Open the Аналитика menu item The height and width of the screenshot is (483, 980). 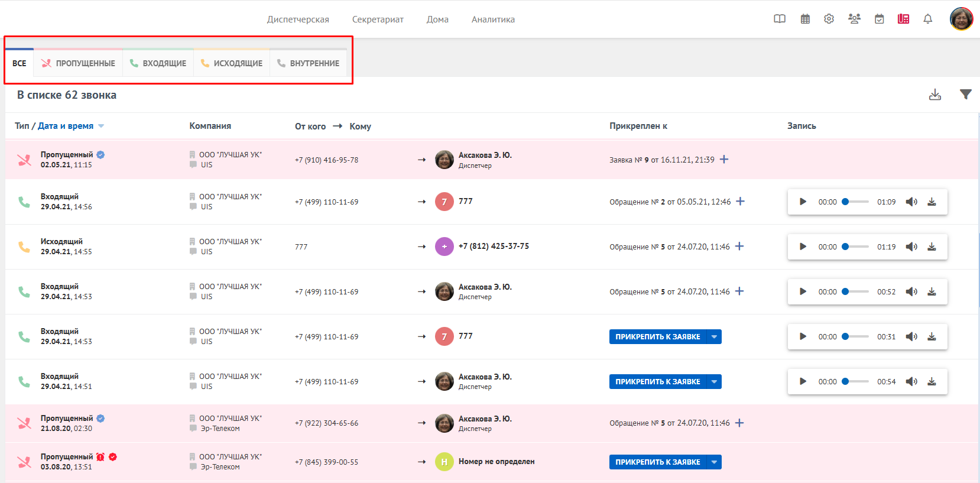click(x=493, y=20)
